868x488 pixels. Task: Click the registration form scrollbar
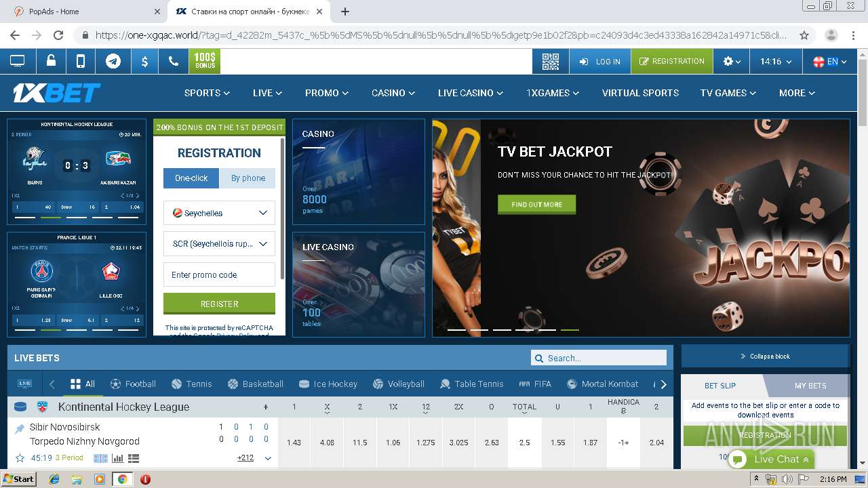tap(283, 210)
